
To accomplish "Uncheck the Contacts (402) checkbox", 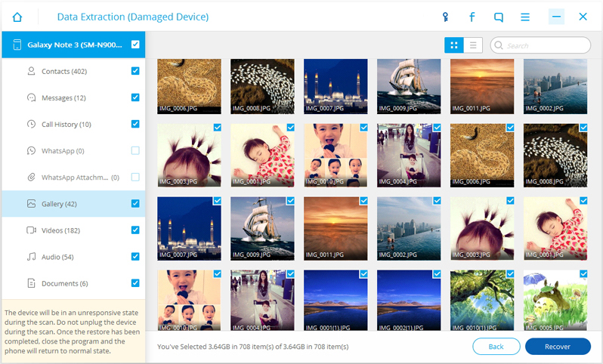I will pyautogui.click(x=135, y=71).
